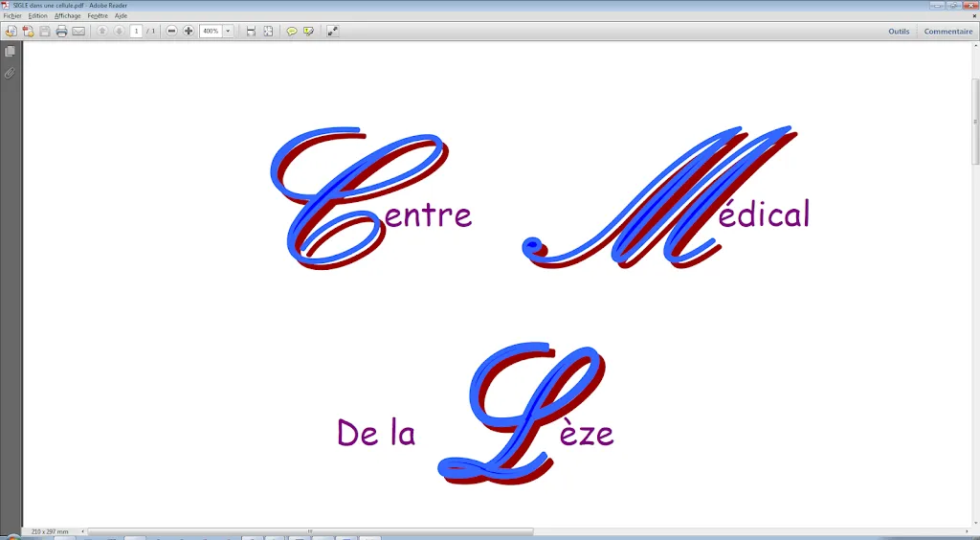
Task: Zoom in with plus button
Action: (x=189, y=31)
